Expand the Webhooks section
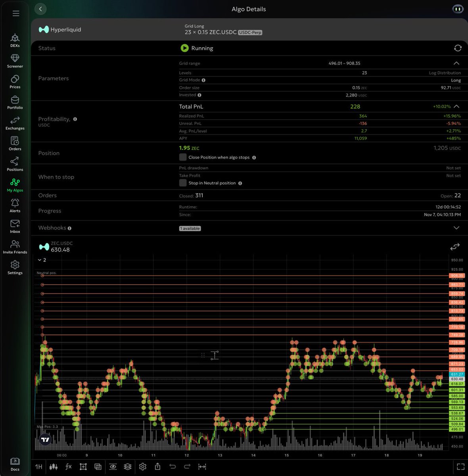 pyautogui.click(x=456, y=228)
